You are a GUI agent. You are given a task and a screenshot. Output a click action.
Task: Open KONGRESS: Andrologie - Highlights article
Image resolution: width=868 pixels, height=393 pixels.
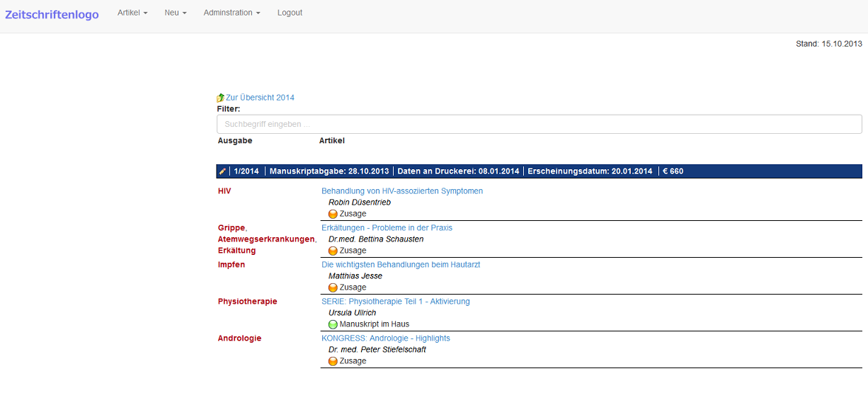click(x=386, y=338)
